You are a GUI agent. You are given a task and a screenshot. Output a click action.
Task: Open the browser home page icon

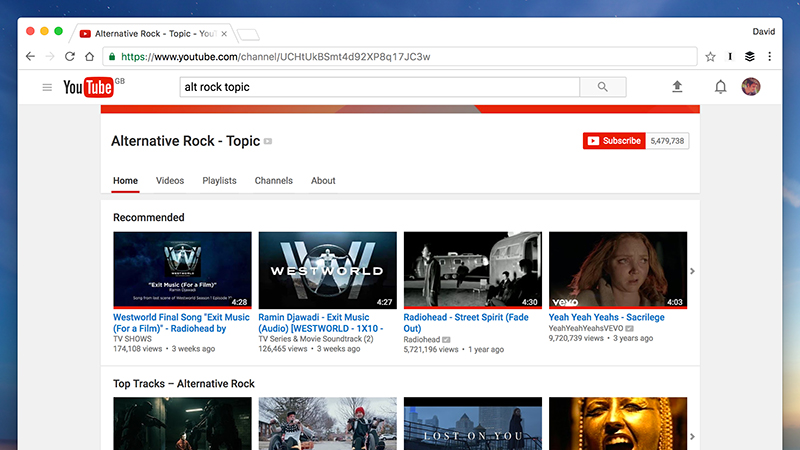click(x=90, y=57)
